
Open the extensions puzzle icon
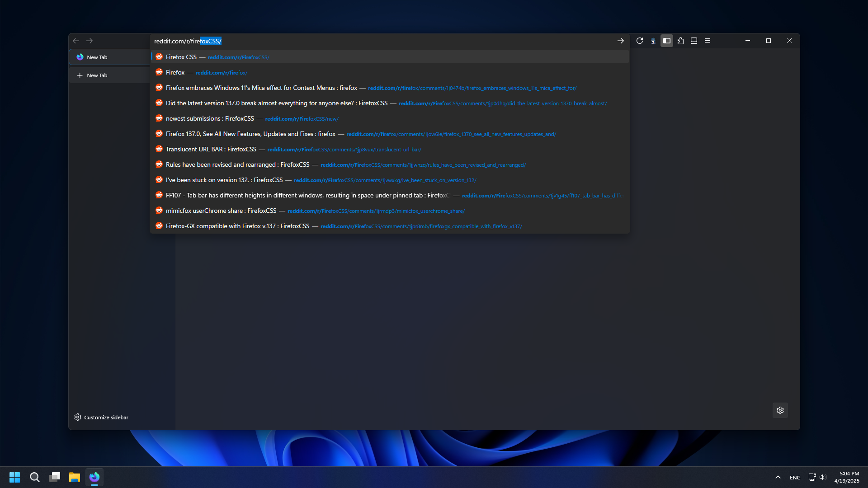680,41
